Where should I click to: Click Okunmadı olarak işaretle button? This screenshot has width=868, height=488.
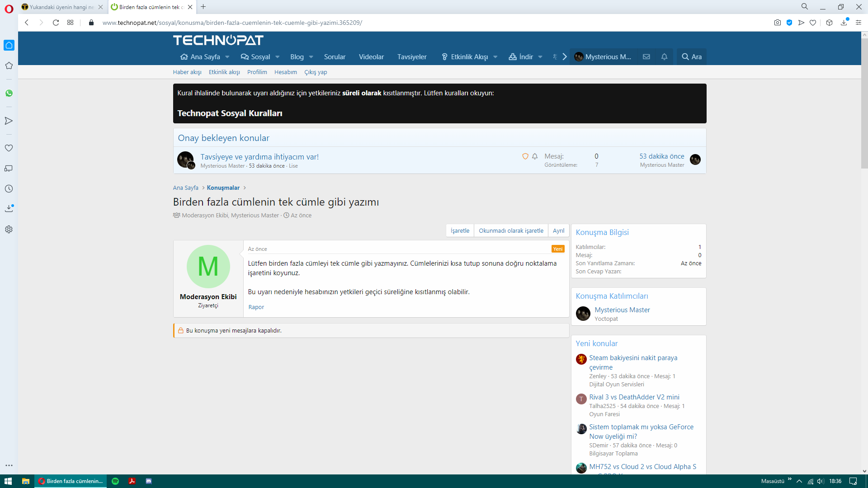click(511, 230)
